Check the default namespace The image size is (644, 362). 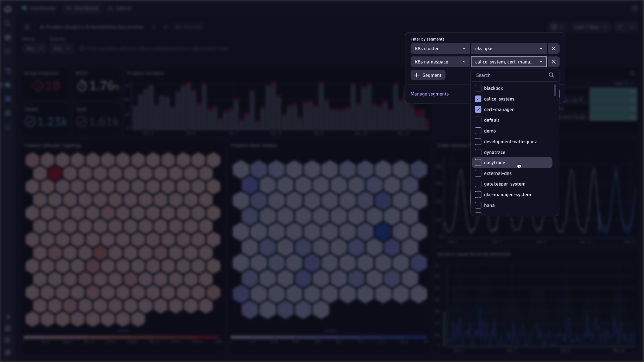[478, 120]
